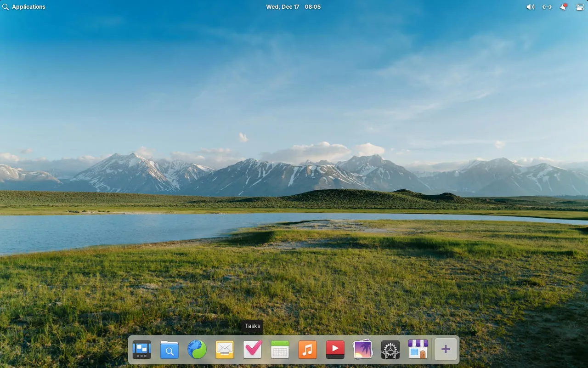Click the quick settings session indicator
The height and width of the screenshot is (368, 588).
(x=580, y=6)
